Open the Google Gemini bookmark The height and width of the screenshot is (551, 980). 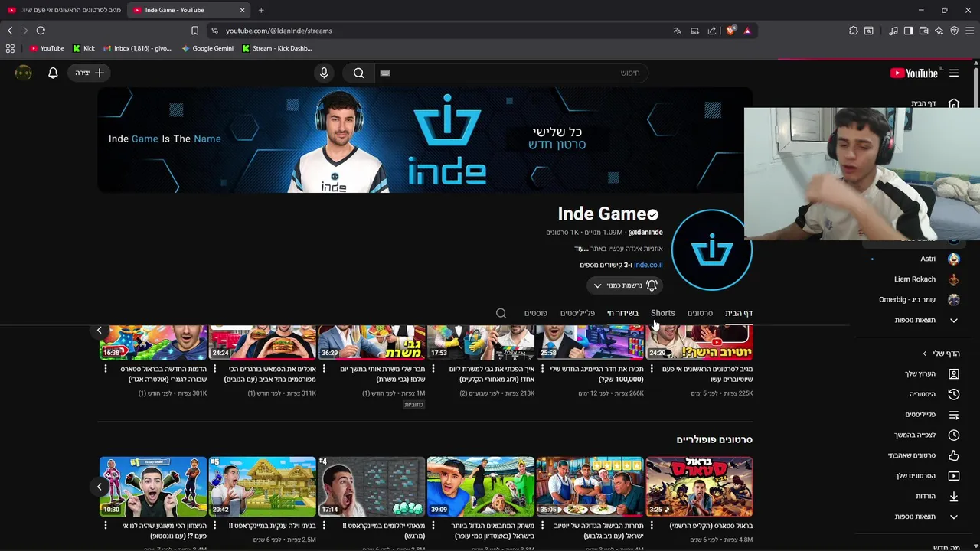pos(207,48)
